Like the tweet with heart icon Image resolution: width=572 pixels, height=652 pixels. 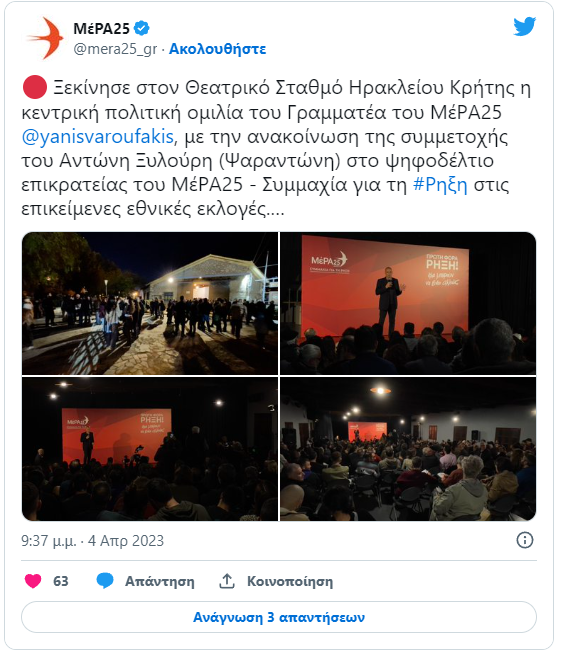(x=33, y=581)
